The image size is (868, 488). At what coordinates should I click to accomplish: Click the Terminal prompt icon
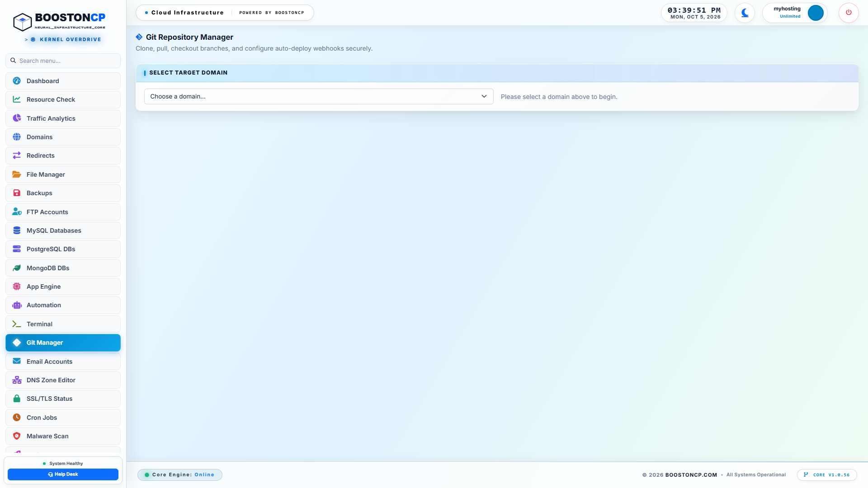click(17, 324)
